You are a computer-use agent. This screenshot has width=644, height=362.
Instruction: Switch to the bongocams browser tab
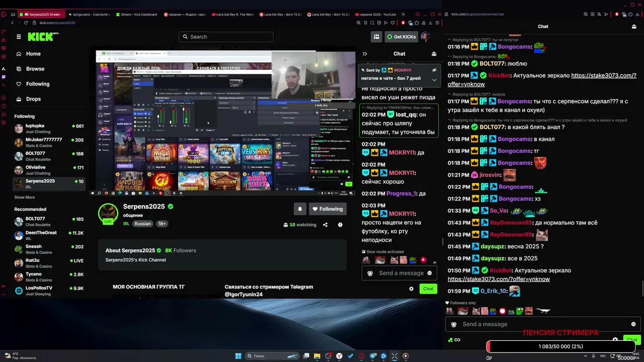pos(90,15)
